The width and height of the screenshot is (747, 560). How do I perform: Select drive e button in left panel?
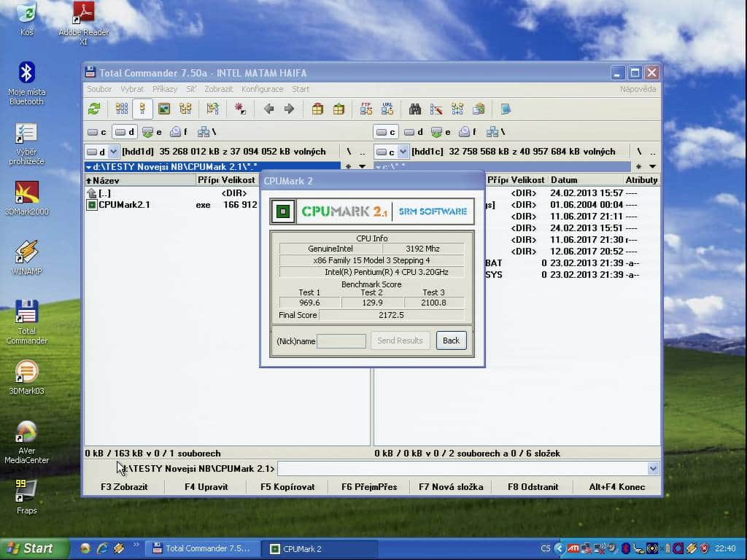pyautogui.click(x=152, y=132)
